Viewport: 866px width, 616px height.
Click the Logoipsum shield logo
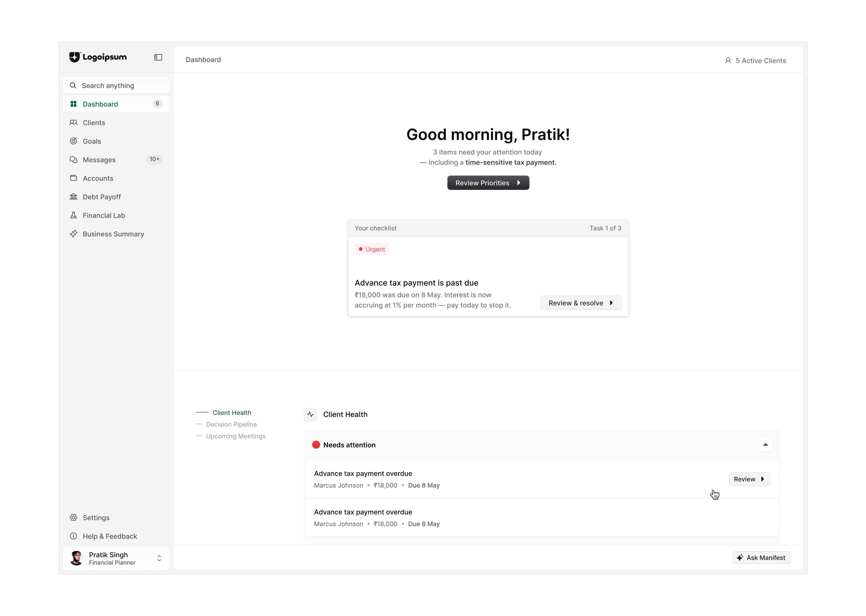pos(75,57)
